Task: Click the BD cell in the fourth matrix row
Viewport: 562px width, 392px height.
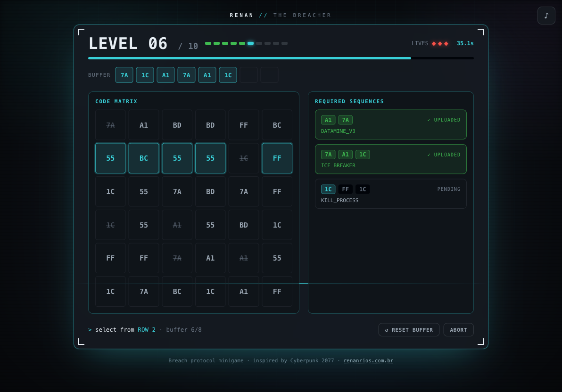Action: [244, 225]
